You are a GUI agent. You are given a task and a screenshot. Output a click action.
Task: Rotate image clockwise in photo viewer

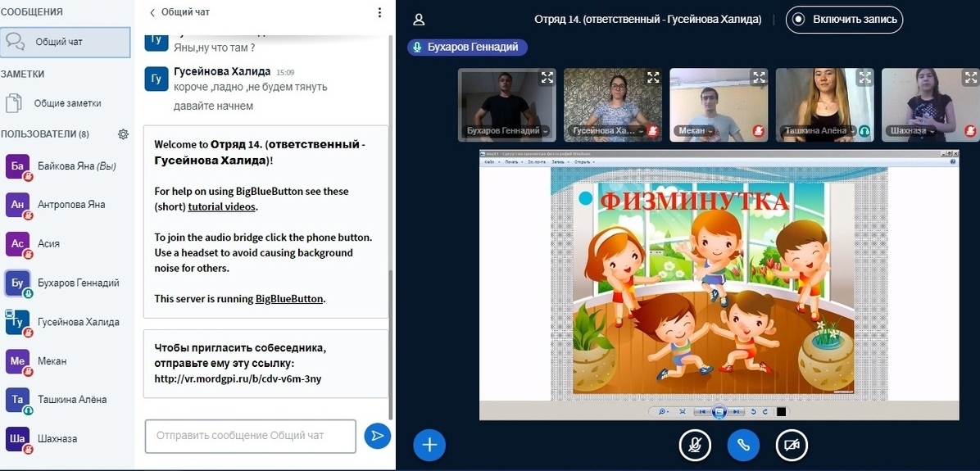pyautogui.click(x=765, y=412)
